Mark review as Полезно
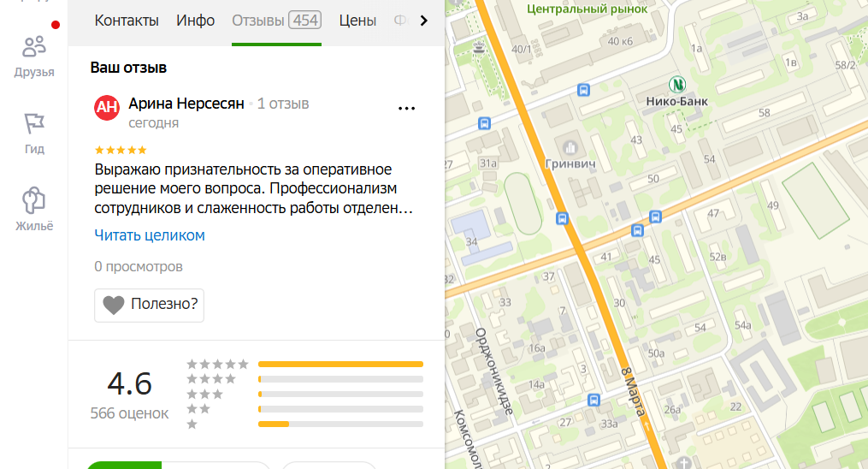This screenshot has height=469, width=868. (149, 305)
